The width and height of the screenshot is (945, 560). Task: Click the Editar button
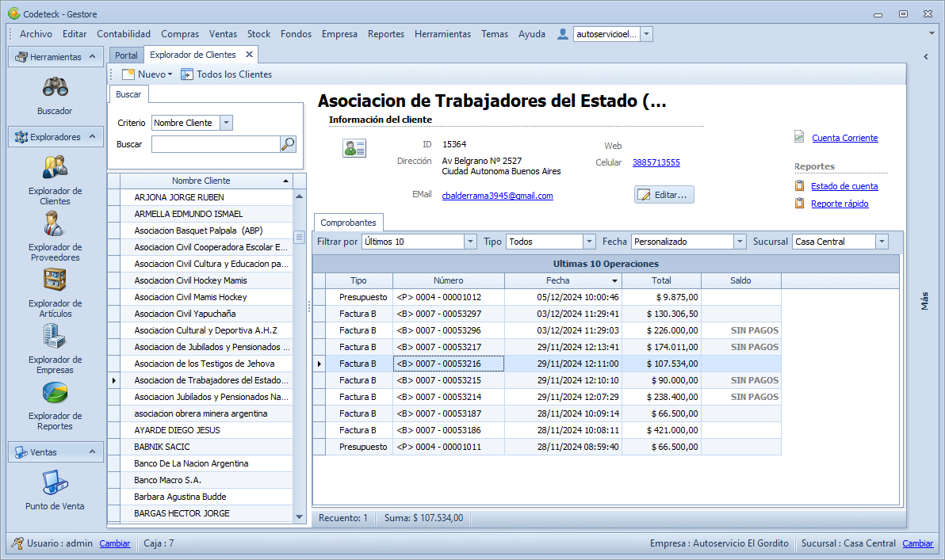click(664, 195)
